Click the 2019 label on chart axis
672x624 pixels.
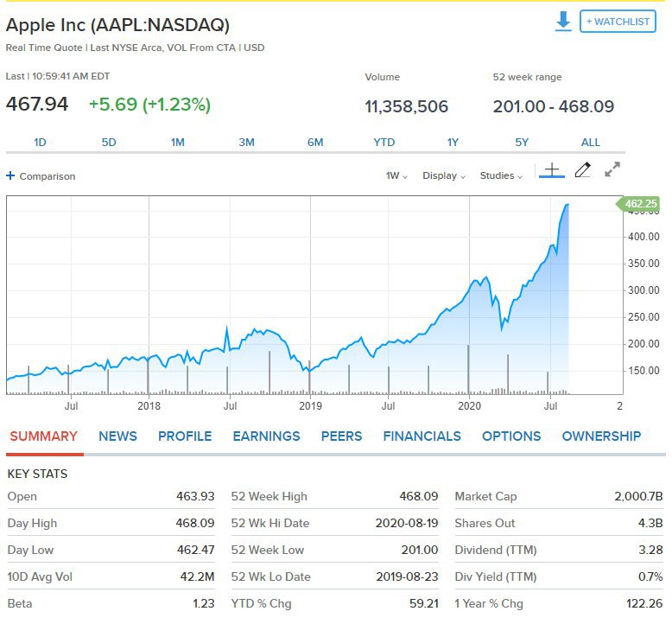point(310,405)
